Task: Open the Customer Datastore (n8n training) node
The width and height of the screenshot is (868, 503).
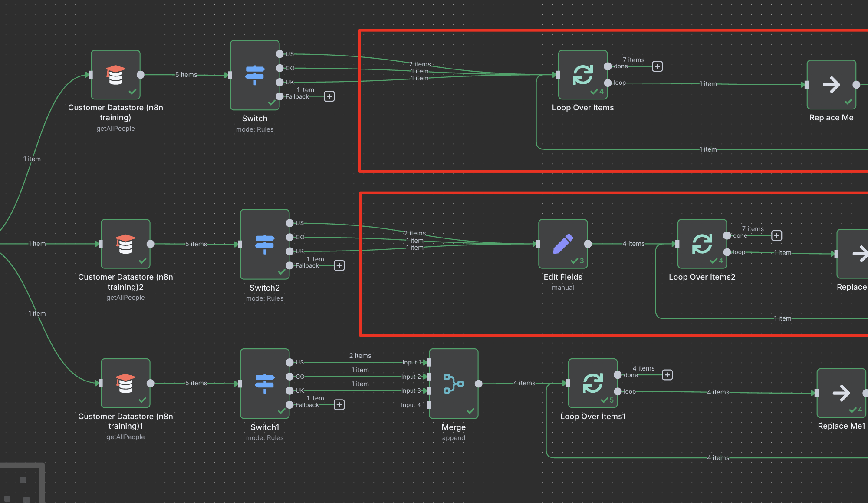Action: point(115,75)
